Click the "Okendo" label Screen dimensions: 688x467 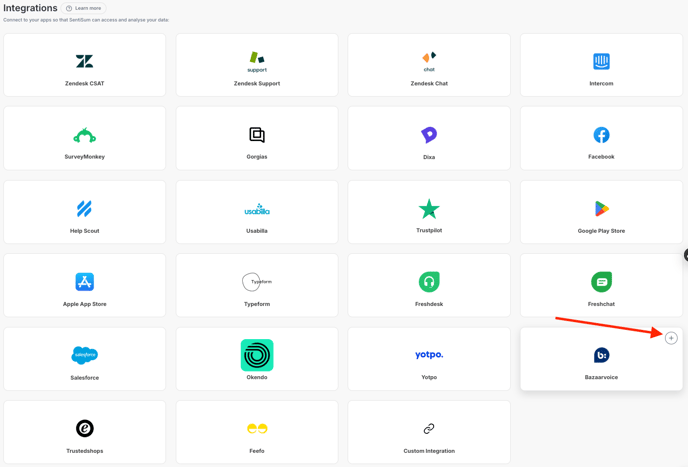coord(257,377)
